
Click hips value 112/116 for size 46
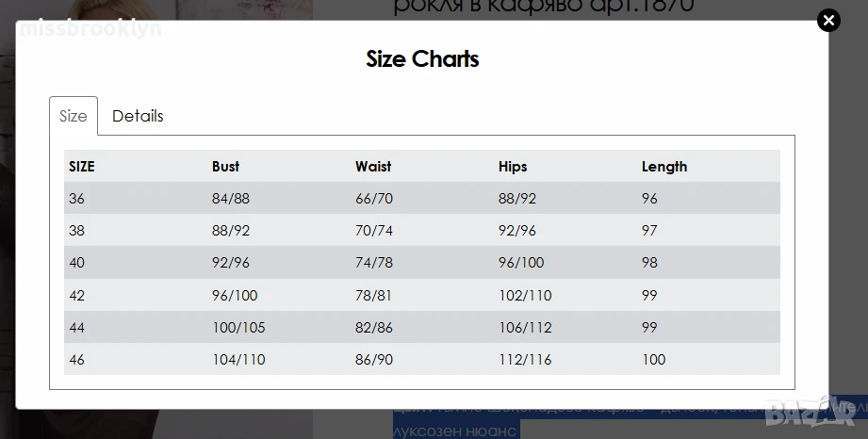[525, 359]
